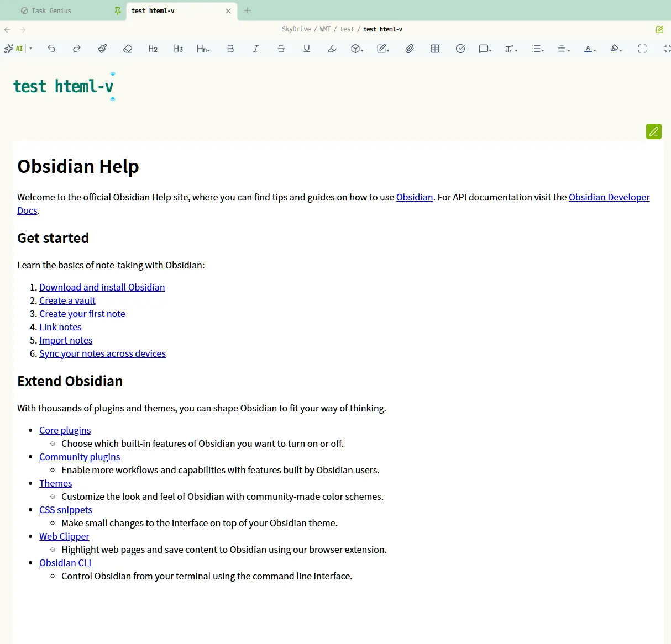Screen dimensions: 671x644
Task: Click the paperclip attachment icon
Action: point(410,49)
